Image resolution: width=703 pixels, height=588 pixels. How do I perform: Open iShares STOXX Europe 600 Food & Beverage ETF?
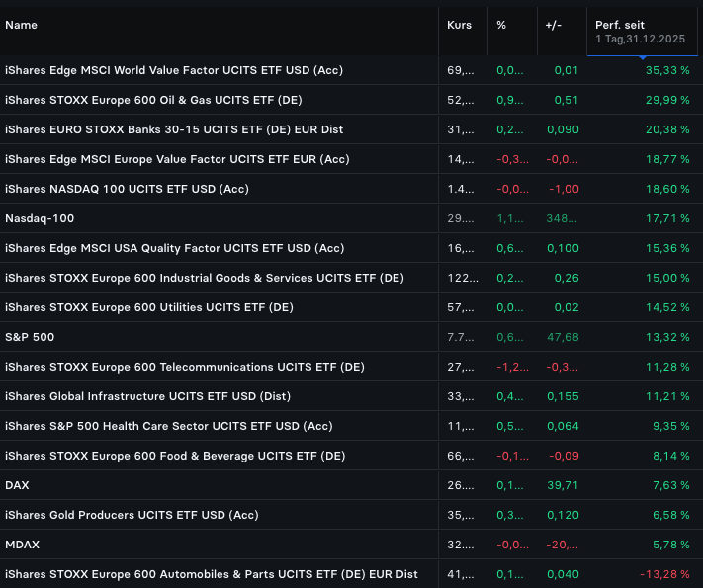click(x=175, y=456)
